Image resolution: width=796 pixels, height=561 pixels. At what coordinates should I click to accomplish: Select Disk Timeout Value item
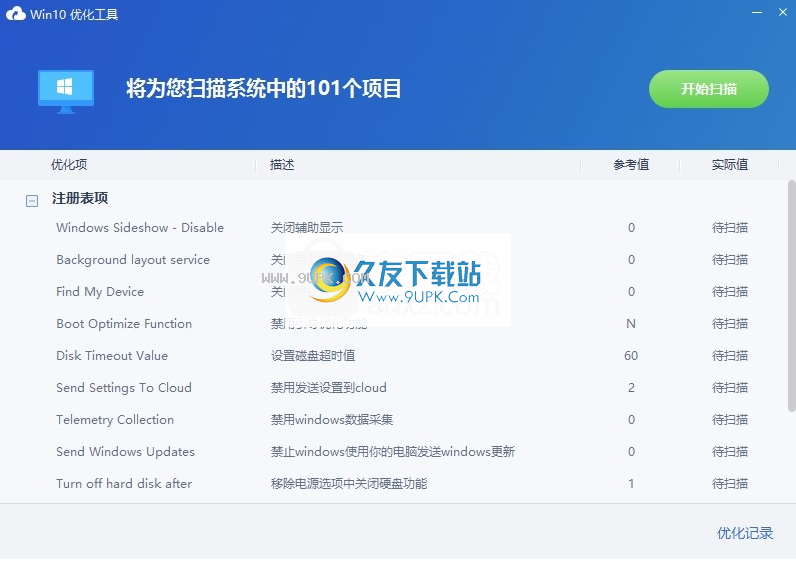coord(112,355)
